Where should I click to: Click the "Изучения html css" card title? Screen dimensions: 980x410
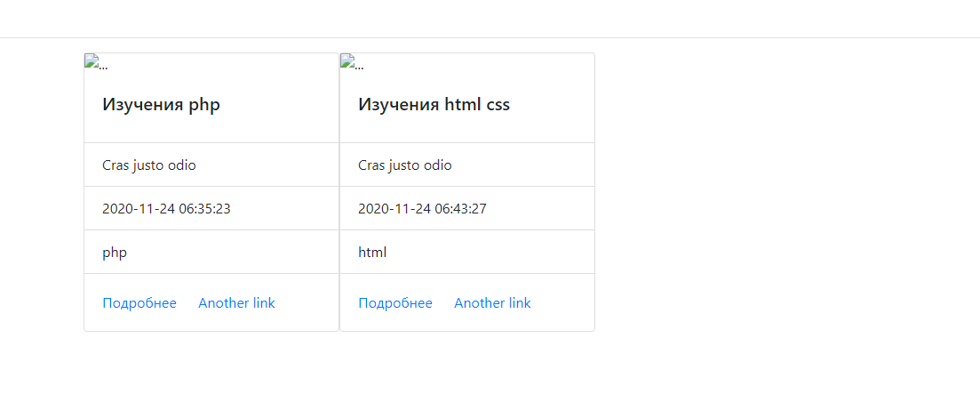[x=434, y=105]
